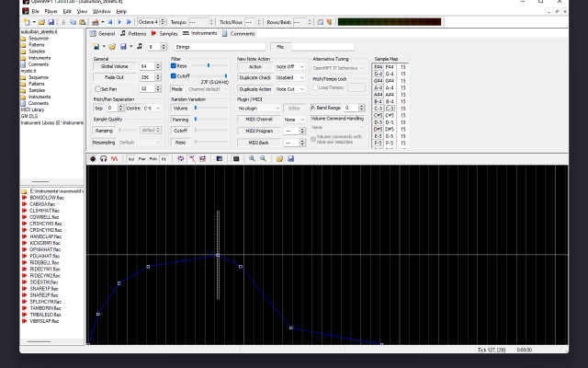
Task: Toggle the Sustain loop icon in envelope toolbar
Action: (192, 159)
